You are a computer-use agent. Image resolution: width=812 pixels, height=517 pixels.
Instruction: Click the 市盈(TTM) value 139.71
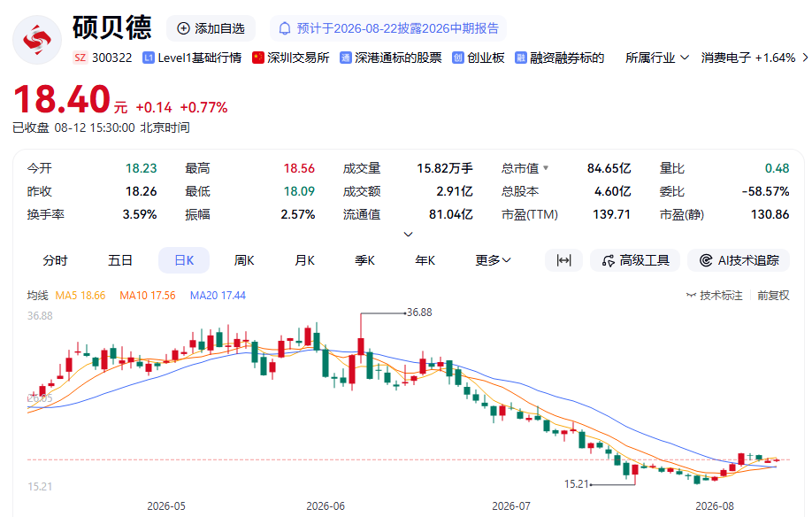click(611, 214)
